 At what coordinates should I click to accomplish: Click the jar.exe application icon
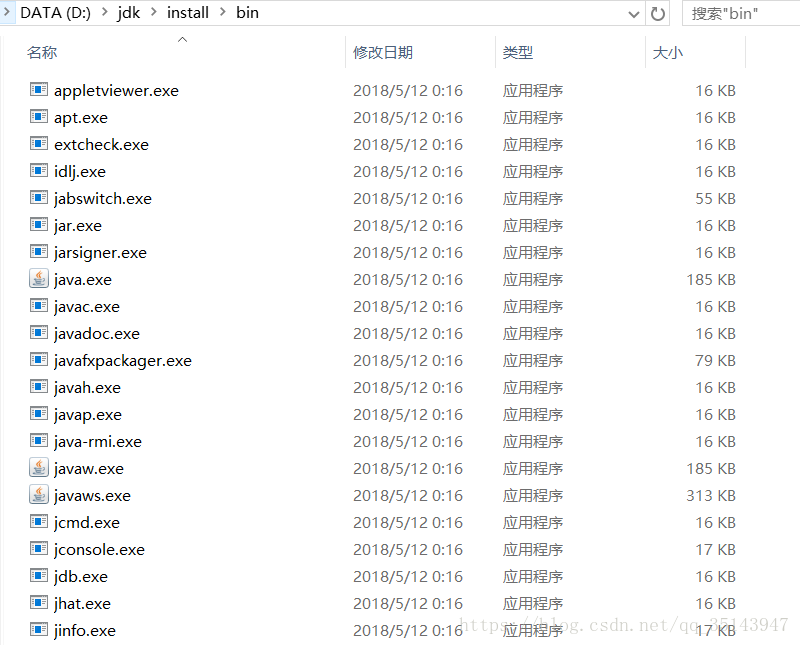tap(38, 225)
